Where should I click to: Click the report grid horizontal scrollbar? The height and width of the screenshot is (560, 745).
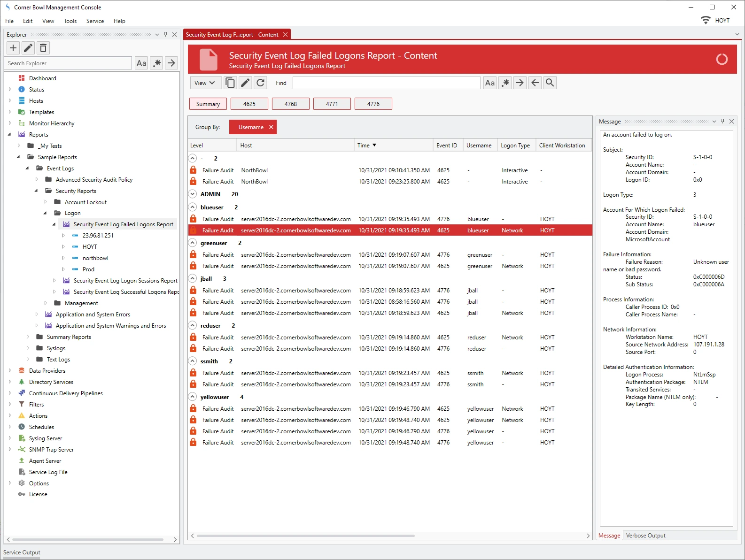pos(305,536)
